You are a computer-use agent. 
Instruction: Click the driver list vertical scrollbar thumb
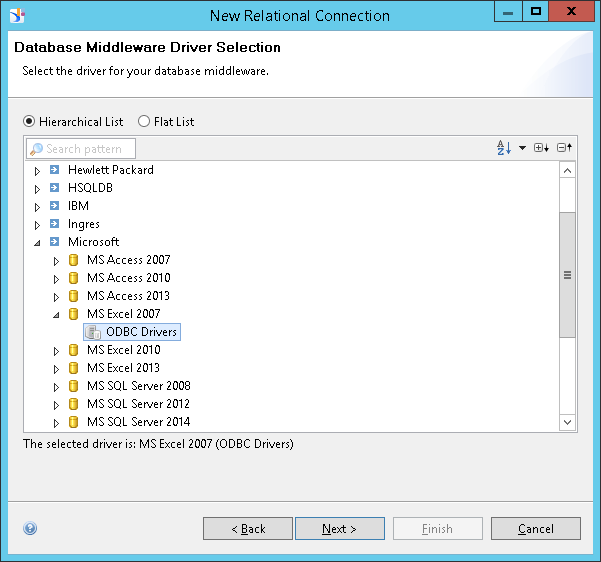(x=567, y=275)
